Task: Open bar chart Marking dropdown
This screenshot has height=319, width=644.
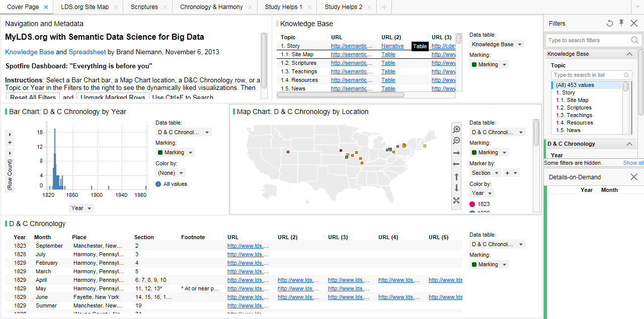Action: click(176, 152)
